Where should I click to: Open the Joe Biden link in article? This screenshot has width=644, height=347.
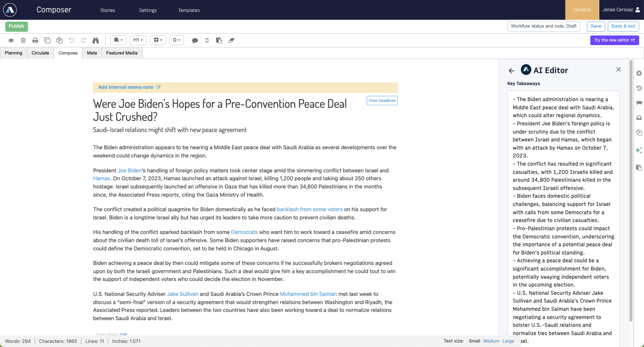(x=129, y=171)
